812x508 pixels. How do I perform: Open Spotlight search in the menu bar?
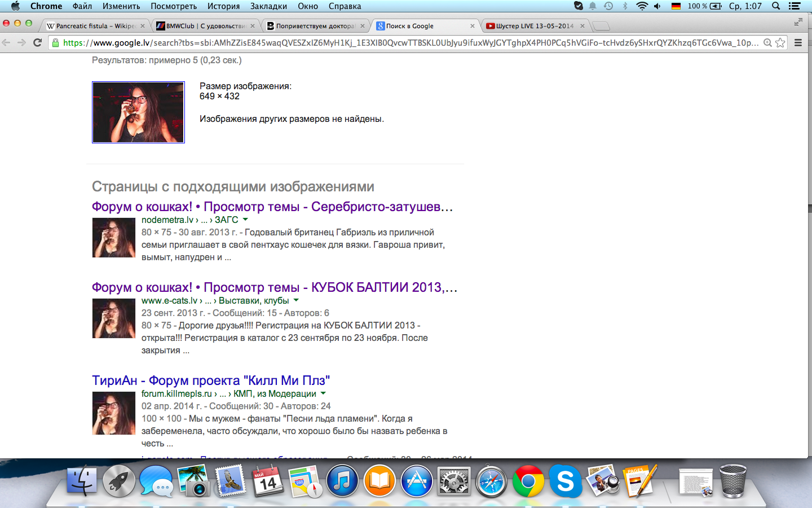tap(776, 6)
